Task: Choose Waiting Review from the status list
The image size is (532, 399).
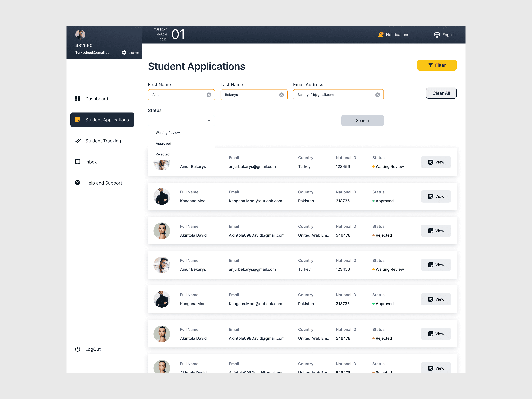Action: click(168, 133)
